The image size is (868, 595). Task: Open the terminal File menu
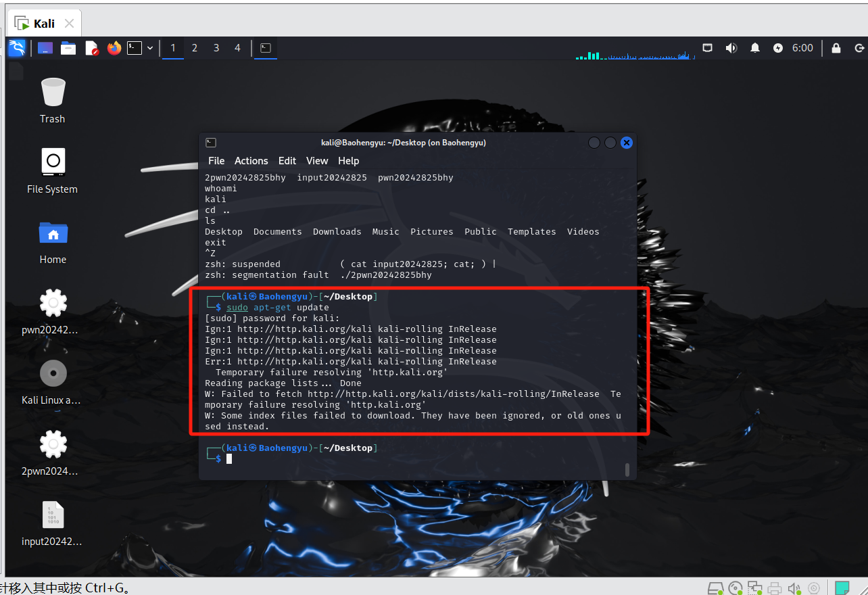point(216,161)
